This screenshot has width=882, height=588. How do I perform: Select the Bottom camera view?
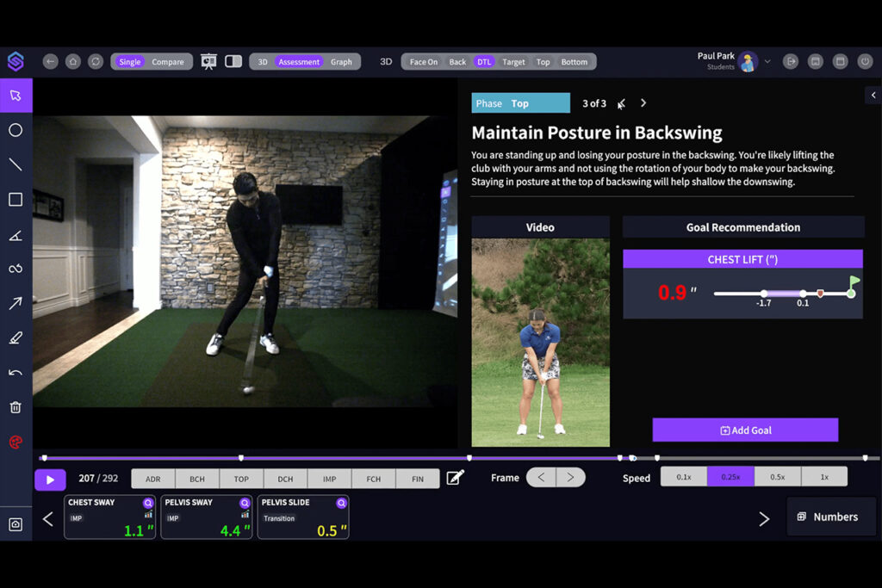575,62
